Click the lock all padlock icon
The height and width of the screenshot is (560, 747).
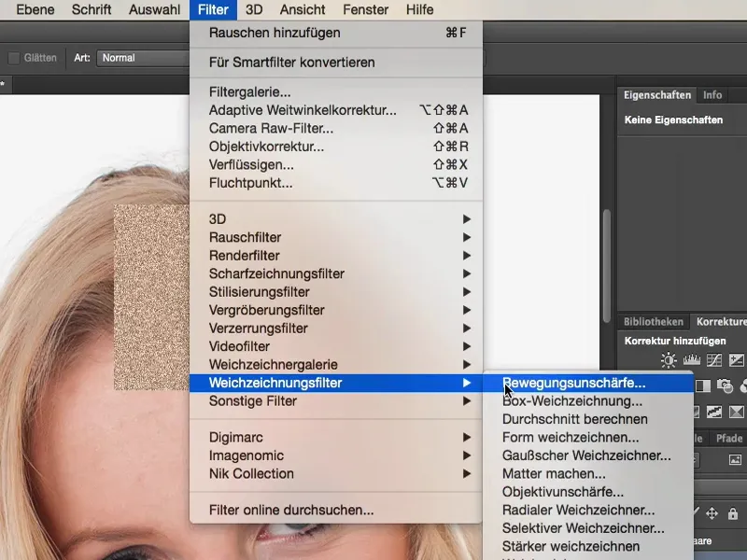733,513
